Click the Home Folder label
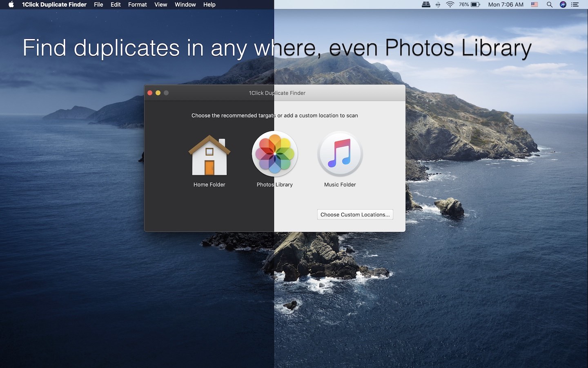The height and width of the screenshot is (368, 588). [209, 185]
